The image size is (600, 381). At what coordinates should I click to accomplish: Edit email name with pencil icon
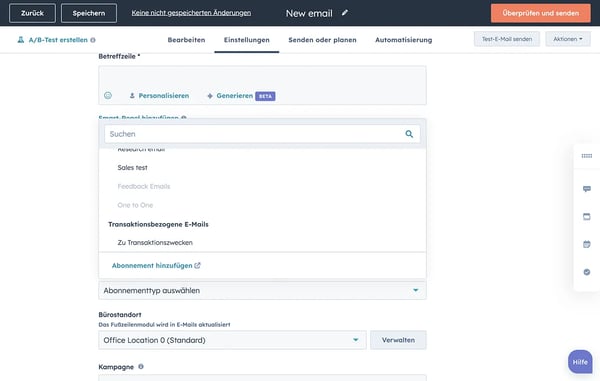[x=345, y=13]
